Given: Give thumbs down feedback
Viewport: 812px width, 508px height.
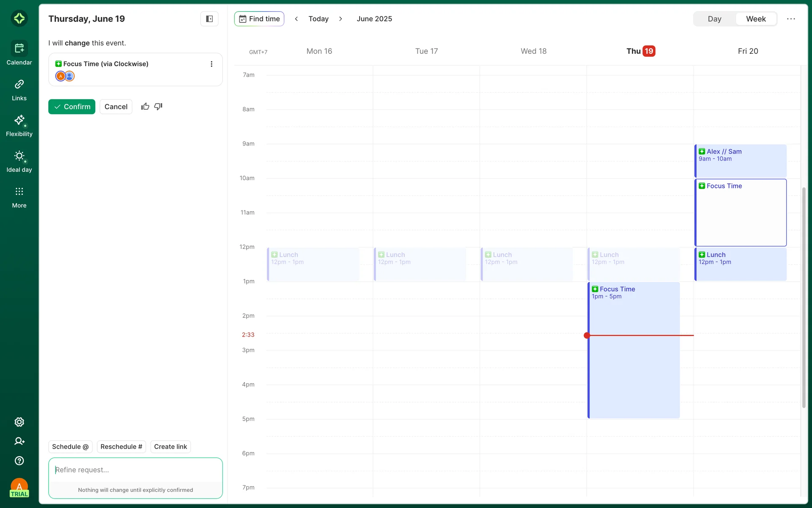Looking at the screenshot, I should pos(158,107).
